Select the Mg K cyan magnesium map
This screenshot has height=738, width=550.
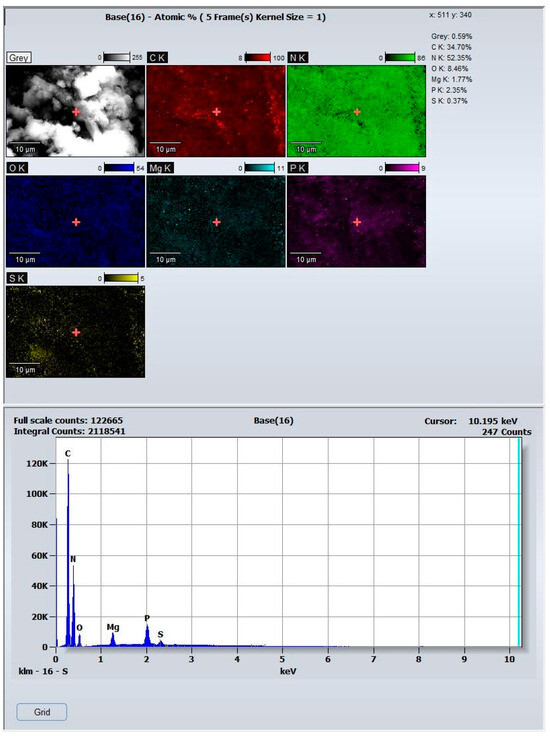216,221
